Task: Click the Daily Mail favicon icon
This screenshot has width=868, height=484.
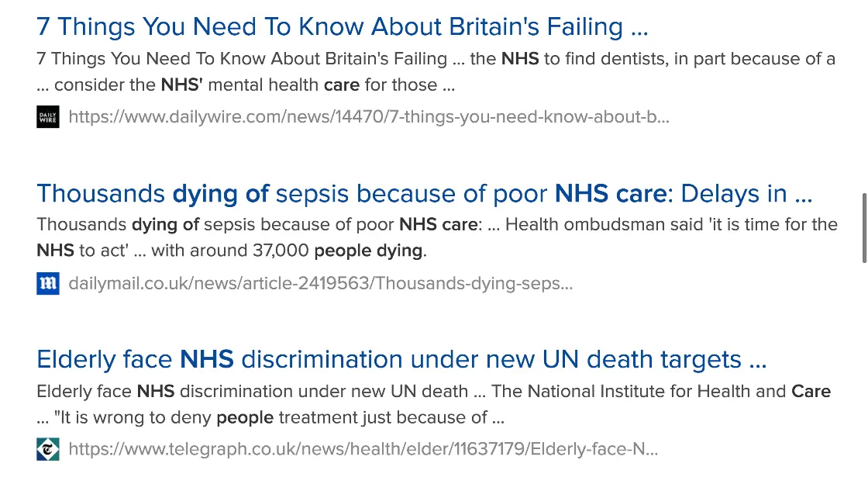Action: pos(48,284)
